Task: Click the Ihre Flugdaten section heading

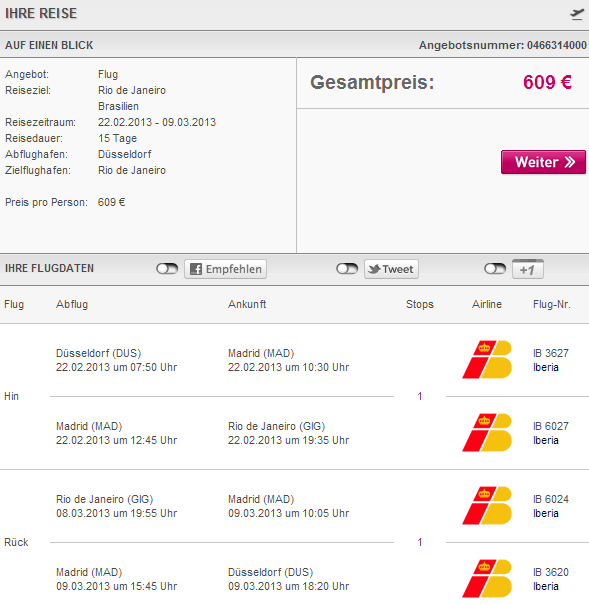Action: (49, 268)
